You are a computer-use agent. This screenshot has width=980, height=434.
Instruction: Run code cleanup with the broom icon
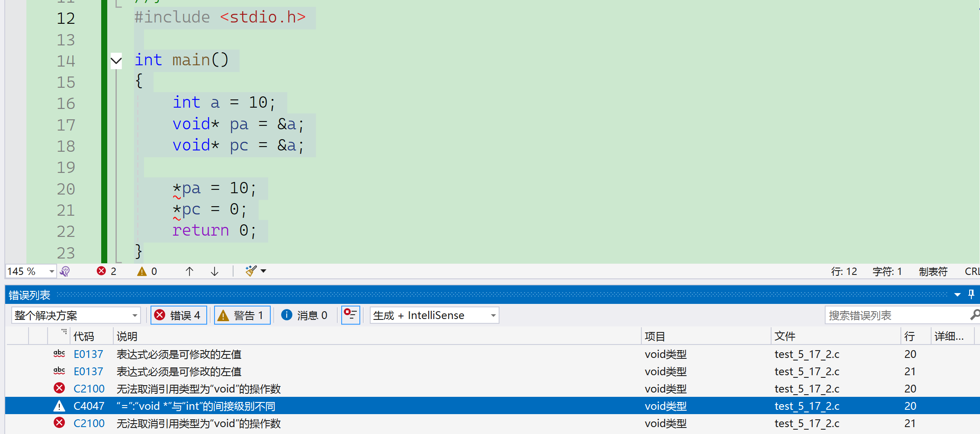coord(251,271)
